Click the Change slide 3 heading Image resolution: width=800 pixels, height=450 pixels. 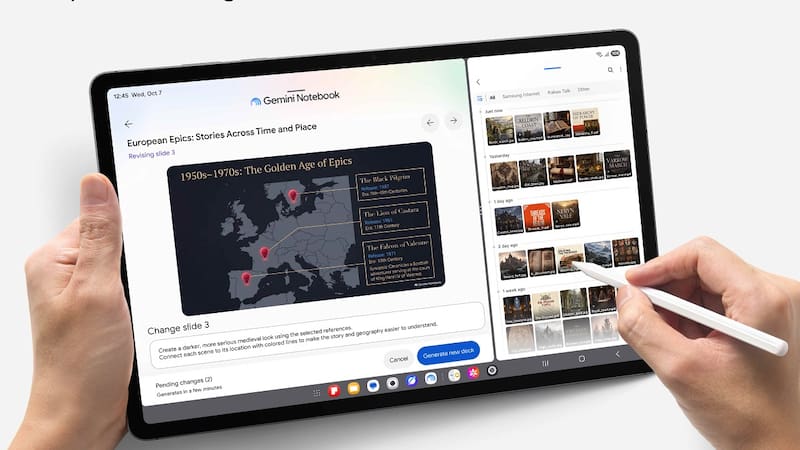[178, 328]
